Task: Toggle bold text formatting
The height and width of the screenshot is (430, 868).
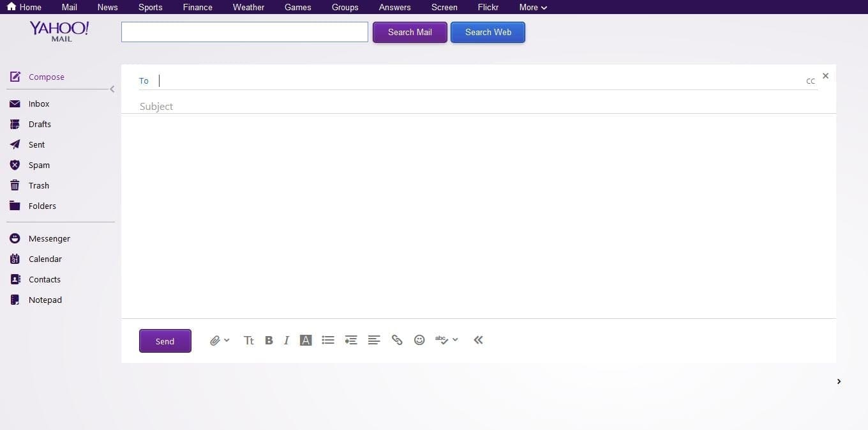Action: [269, 341]
